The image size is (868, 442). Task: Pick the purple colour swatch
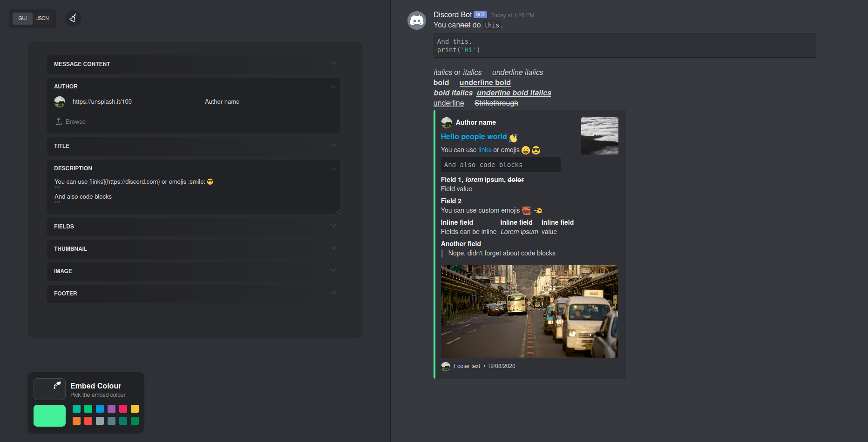pos(111,409)
